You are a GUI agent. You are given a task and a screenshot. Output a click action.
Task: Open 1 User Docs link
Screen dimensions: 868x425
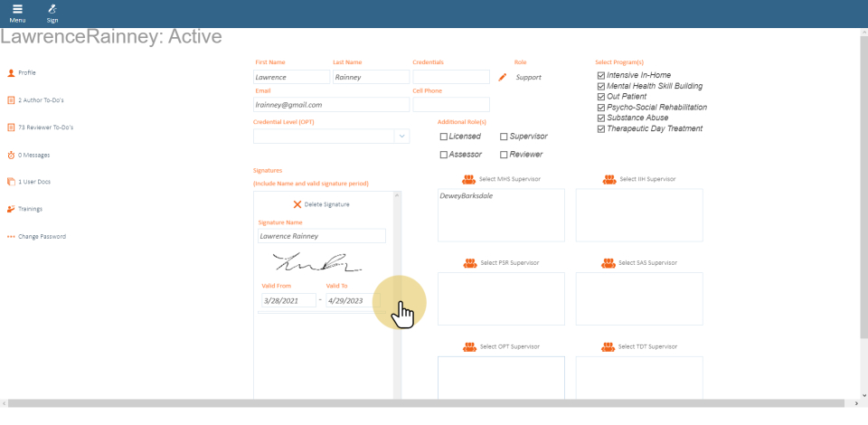(x=34, y=182)
